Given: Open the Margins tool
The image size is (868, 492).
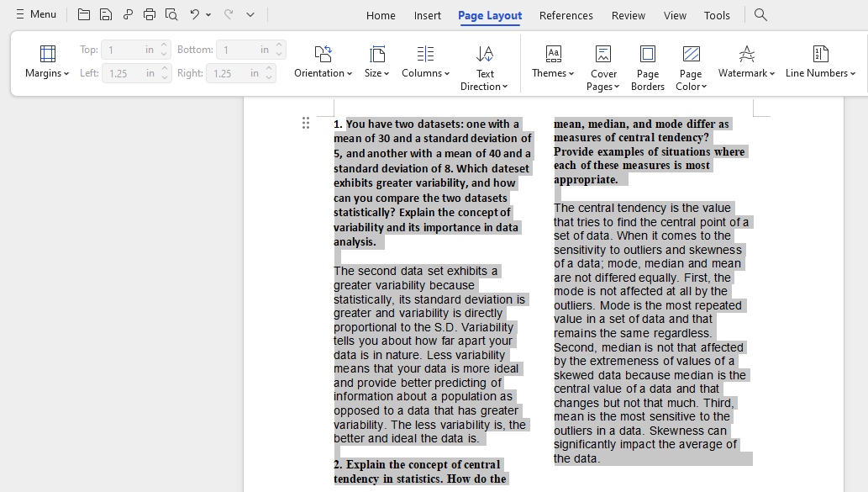Looking at the screenshot, I should [45, 62].
